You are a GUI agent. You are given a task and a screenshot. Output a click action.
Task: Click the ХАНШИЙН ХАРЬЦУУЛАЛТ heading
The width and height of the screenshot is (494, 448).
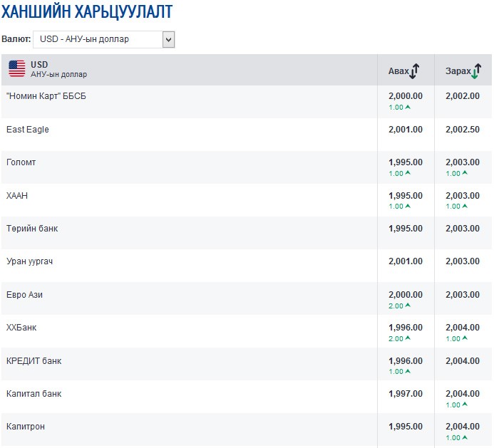pyautogui.click(x=87, y=12)
